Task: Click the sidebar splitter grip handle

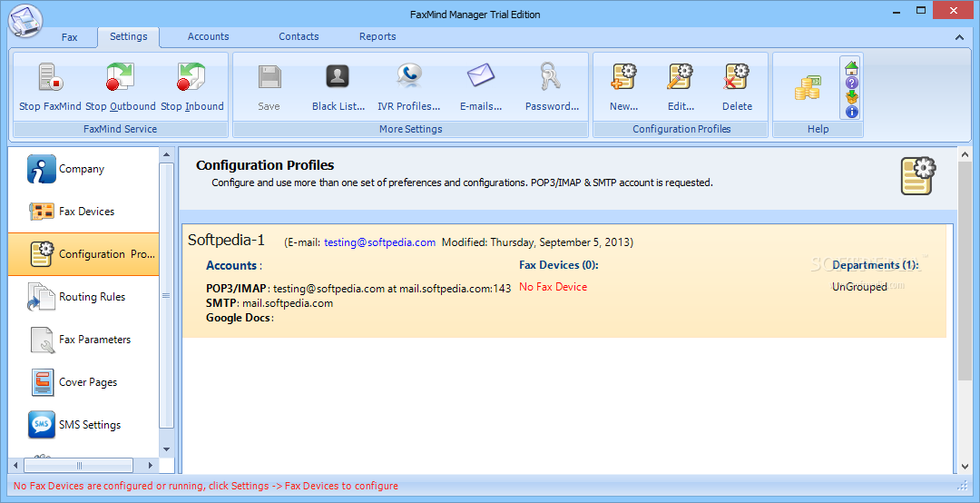Action: [166, 295]
